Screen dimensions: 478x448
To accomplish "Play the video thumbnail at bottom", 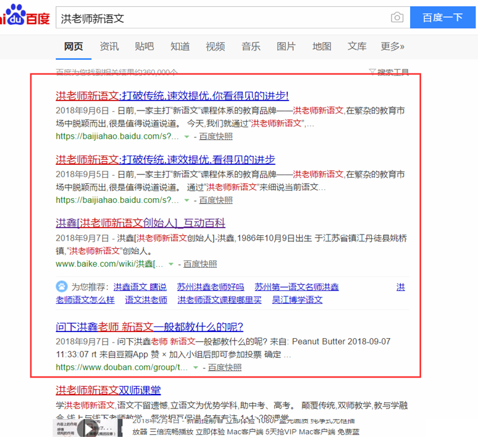I will coord(89,428).
